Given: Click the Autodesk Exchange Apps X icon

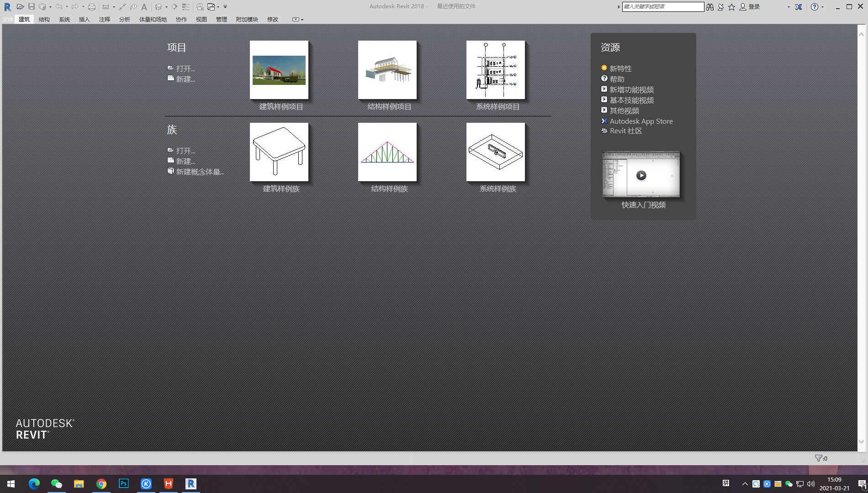Looking at the screenshot, I should (x=799, y=7).
